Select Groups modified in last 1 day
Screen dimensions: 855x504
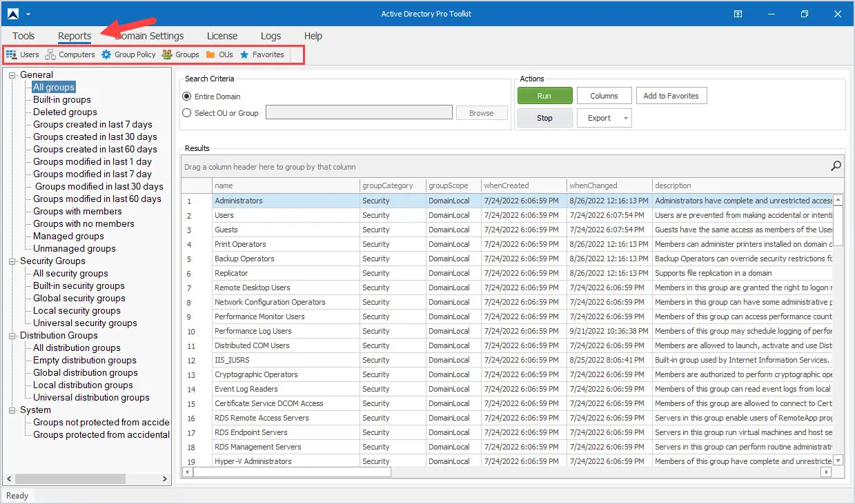coord(92,162)
